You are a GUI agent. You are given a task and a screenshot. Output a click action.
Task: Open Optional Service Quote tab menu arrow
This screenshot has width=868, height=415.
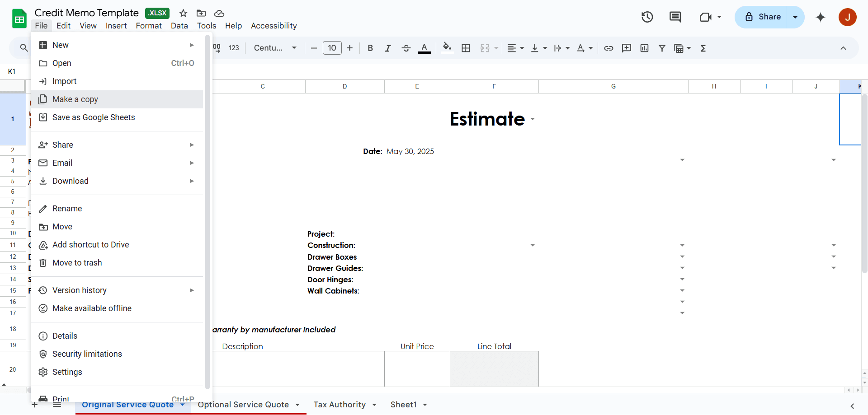[297, 405]
